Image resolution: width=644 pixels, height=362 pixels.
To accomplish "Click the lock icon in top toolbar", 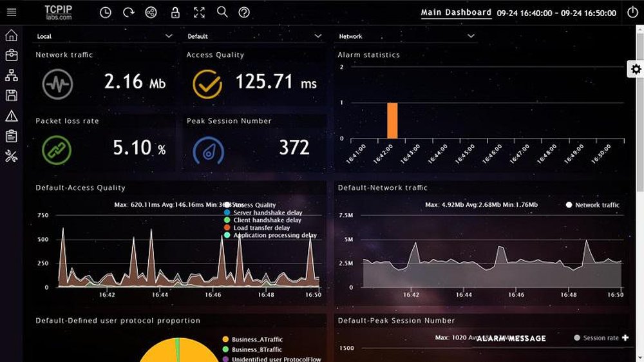I will point(175,12).
